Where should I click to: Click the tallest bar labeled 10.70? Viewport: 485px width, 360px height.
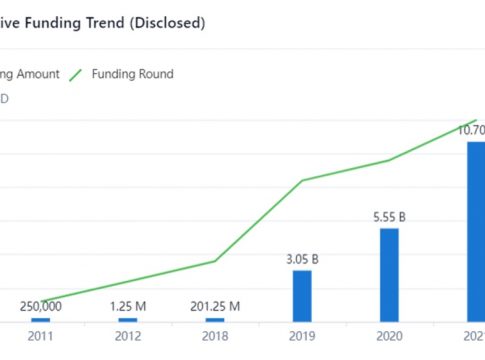(476, 232)
